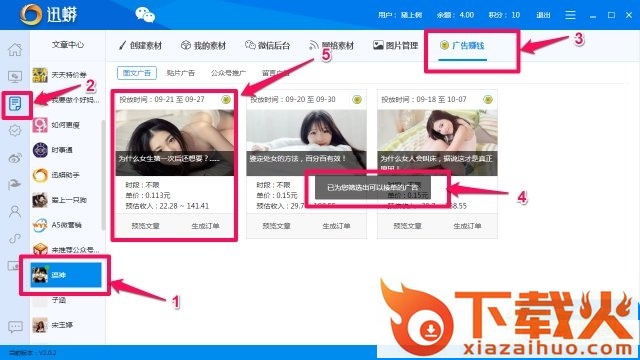Viewport: 640px width, 360px height.
Task: Switch to the 我的素材 tab
Action: 203,45
